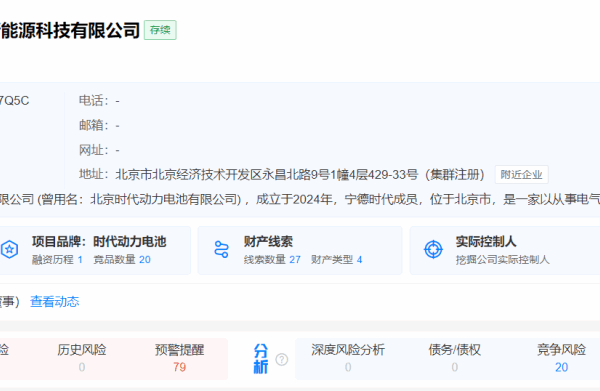
Task: Click the 电话 field label
Action: point(94,101)
